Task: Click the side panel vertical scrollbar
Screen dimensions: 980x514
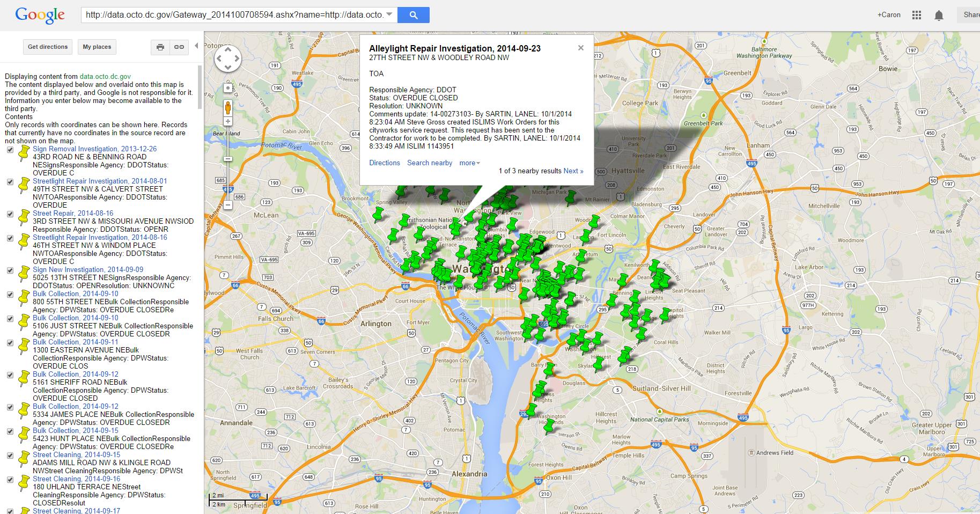Action: [x=201, y=87]
